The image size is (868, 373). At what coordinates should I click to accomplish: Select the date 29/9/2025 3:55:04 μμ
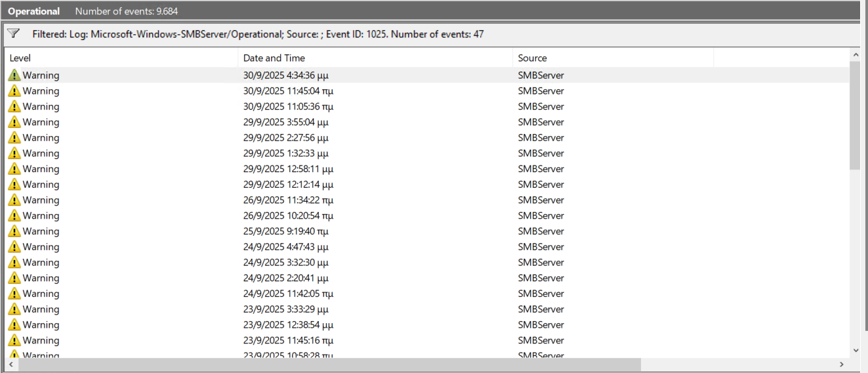pyautogui.click(x=286, y=122)
